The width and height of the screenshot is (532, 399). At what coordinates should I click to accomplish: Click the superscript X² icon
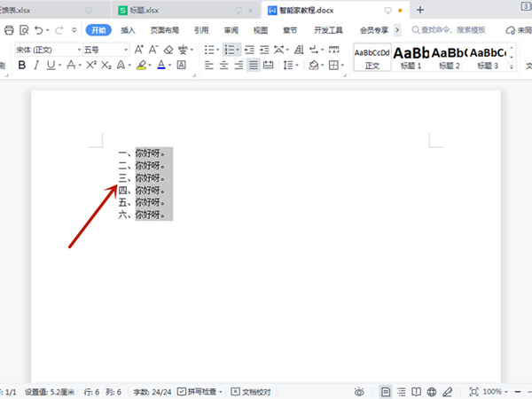tap(91, 66)
